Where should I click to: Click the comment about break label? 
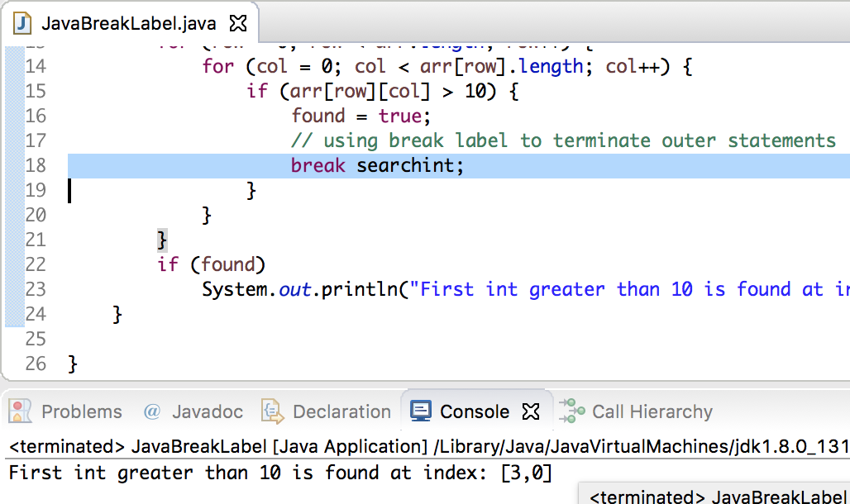click(x=564, y=141)
